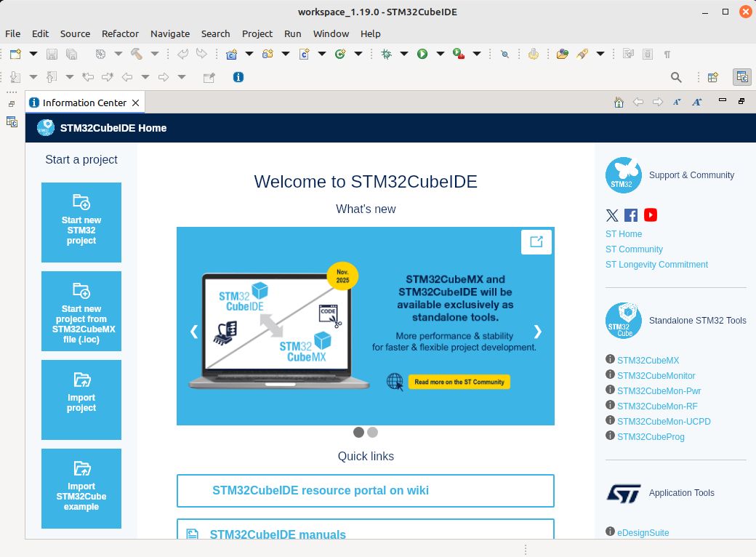Open dropdown next to Build hammer

pyautogui.click(x=155, y=54)
